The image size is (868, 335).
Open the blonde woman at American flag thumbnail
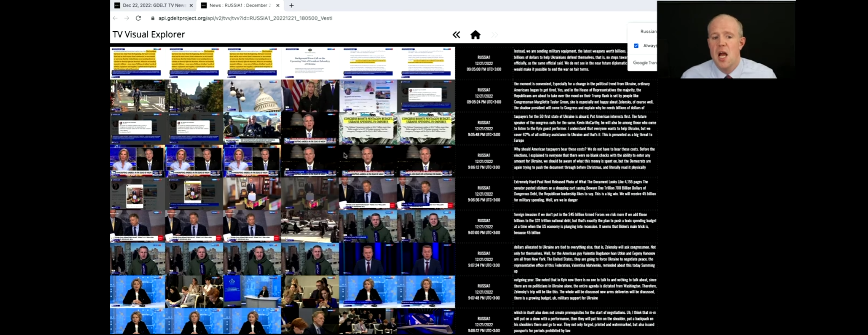310,96
